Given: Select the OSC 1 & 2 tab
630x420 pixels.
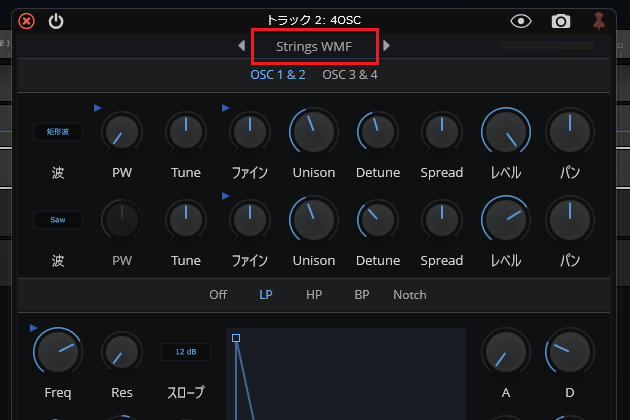Looking at the screenshot, I should [278, 74].
